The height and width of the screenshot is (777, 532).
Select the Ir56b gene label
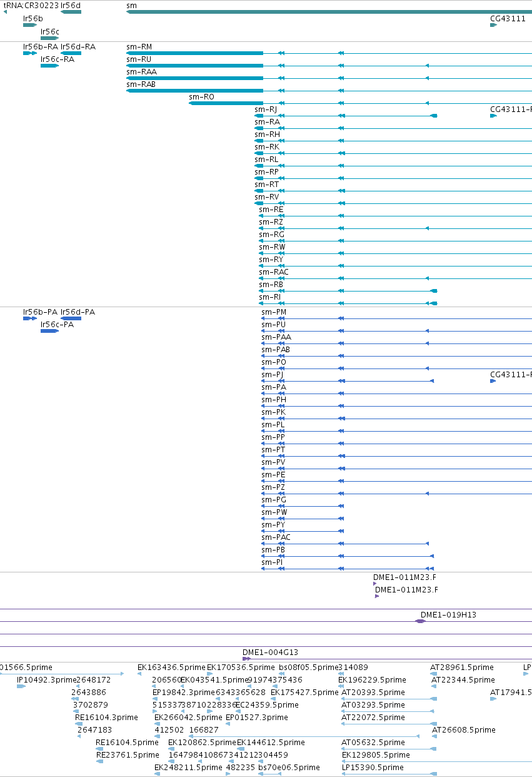coord(33,19)
